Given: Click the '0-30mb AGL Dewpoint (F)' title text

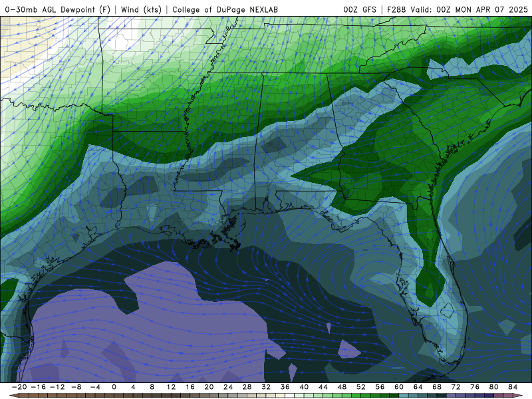Looking at the screenshot, I should [58, 9].
